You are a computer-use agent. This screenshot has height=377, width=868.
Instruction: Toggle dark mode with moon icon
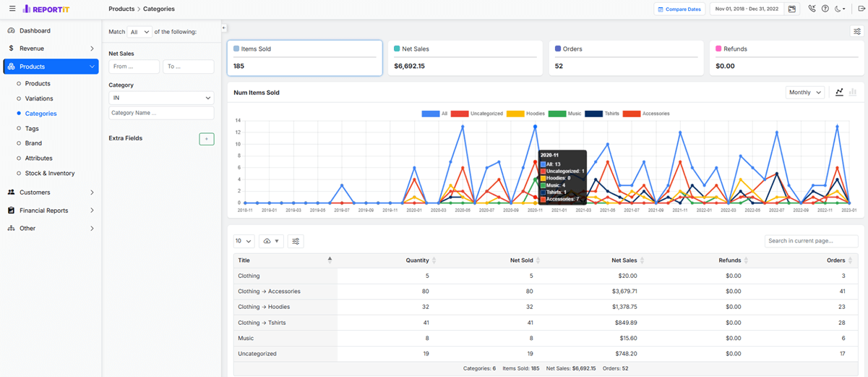point(840,9)
